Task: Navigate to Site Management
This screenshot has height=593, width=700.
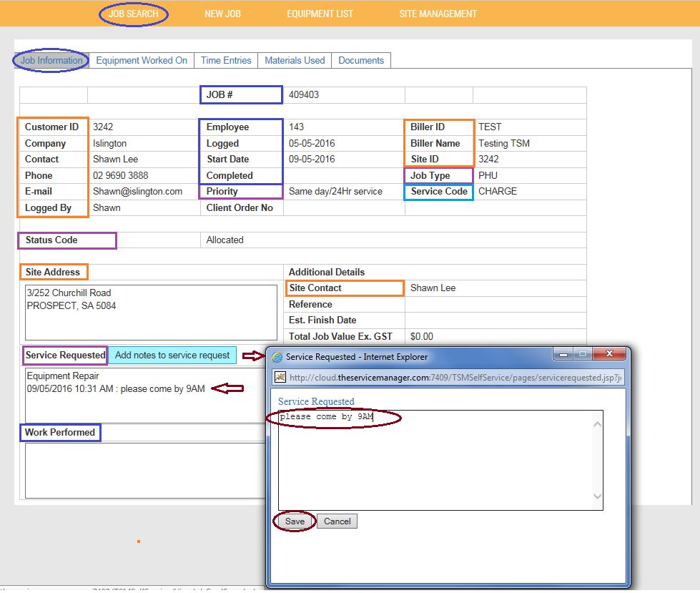Action: (x=438, y=14)
